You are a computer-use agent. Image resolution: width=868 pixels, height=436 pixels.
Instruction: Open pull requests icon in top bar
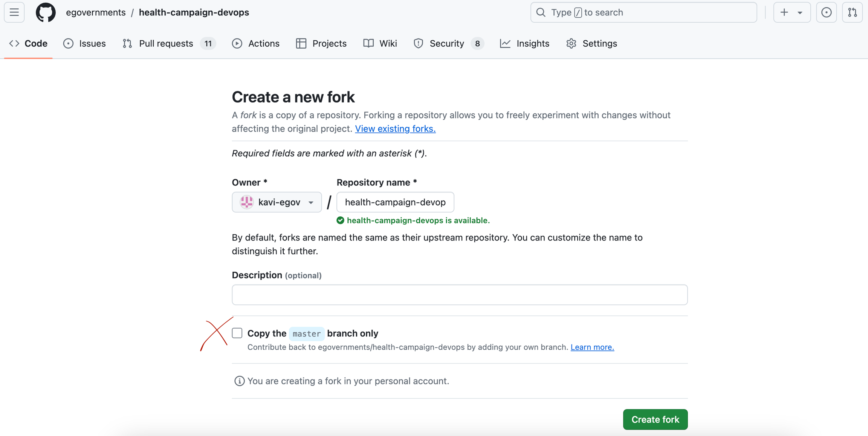tap(852, 12)
